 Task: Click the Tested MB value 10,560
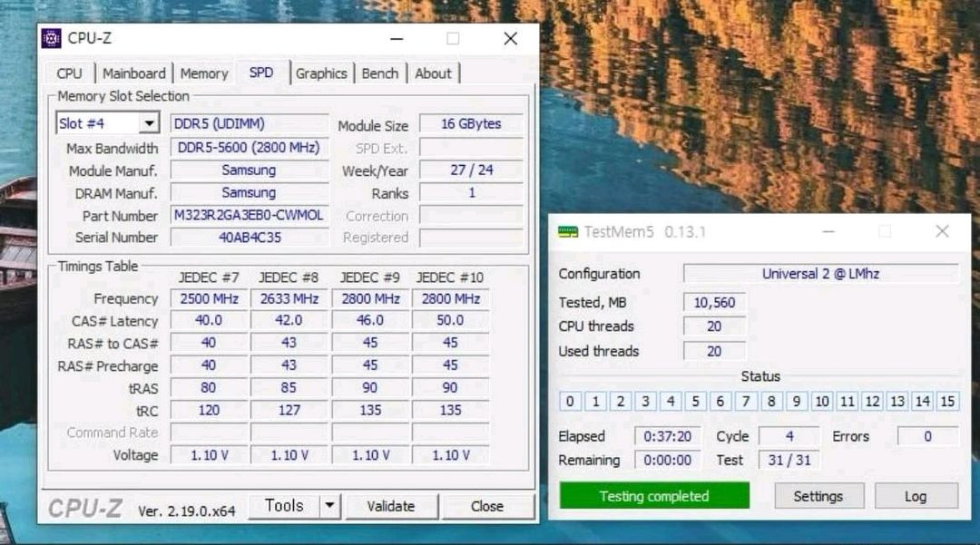click(714, 303)
